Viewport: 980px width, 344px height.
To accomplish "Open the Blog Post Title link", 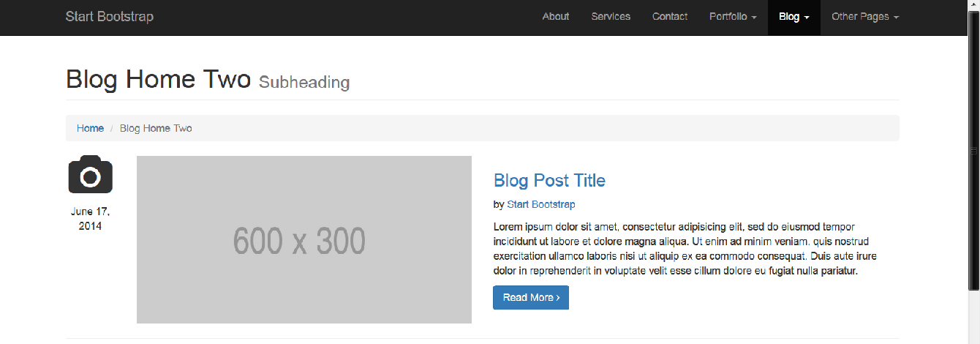I will [x=549, y=180].
